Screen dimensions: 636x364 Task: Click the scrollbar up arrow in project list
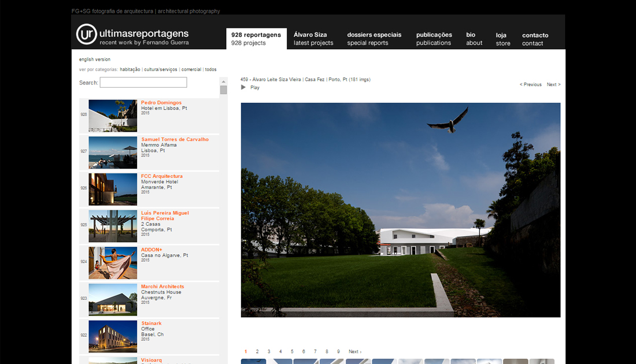coord(223,81)
